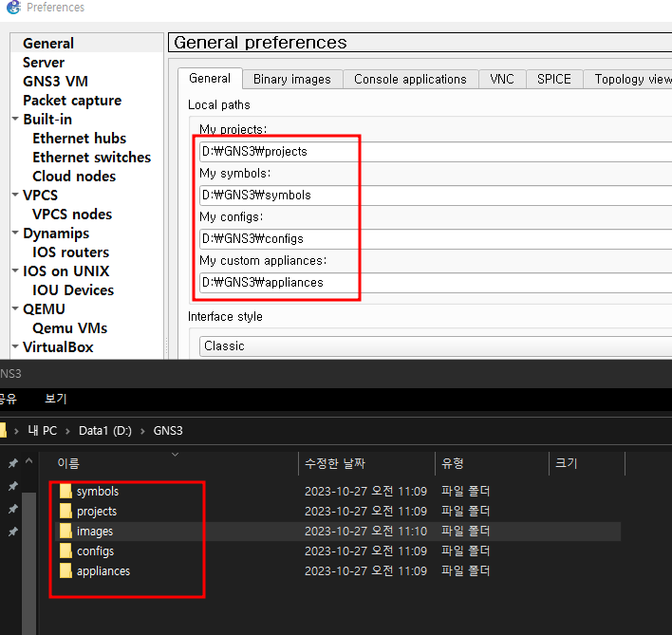
Task: Select Packet capture in preferences tree
Action: (x=72, y=101)
